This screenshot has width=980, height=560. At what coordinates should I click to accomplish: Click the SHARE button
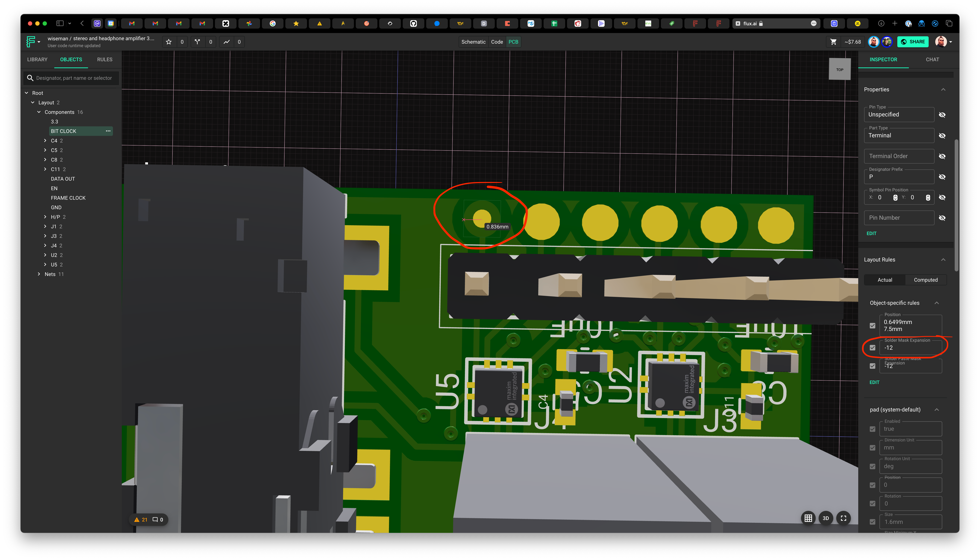tap(912, 42)
